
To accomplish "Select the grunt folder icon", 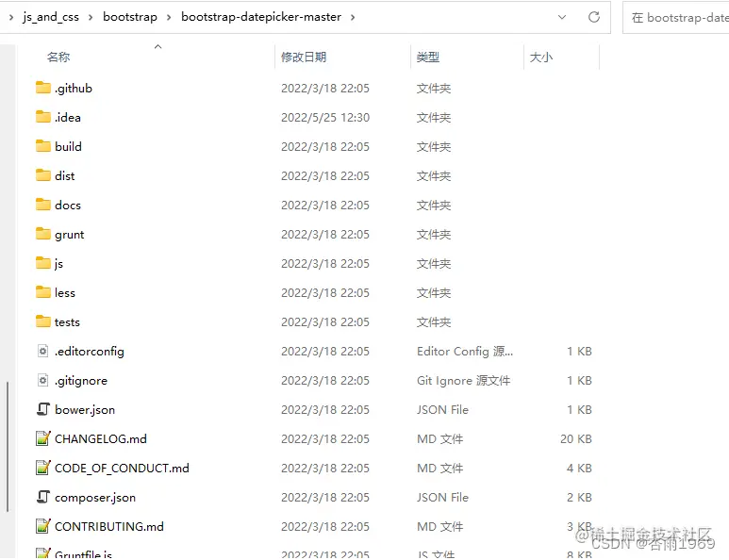I will (43, 234).
